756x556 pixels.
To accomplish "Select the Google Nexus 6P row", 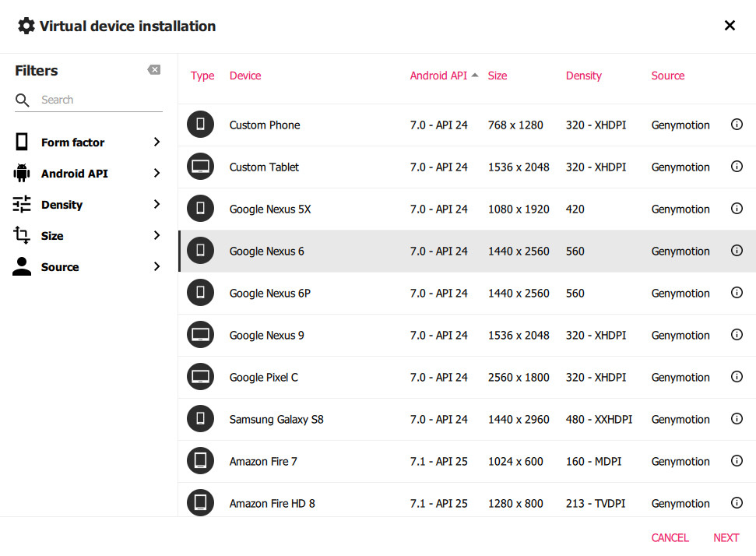I will (466, 294).
